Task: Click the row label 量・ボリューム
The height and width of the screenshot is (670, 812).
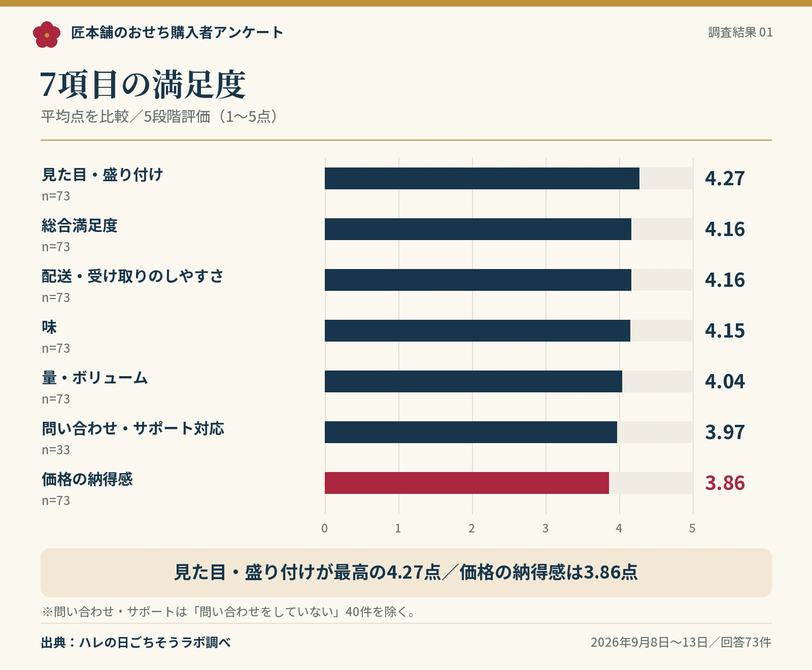Action: click(95, 378)
